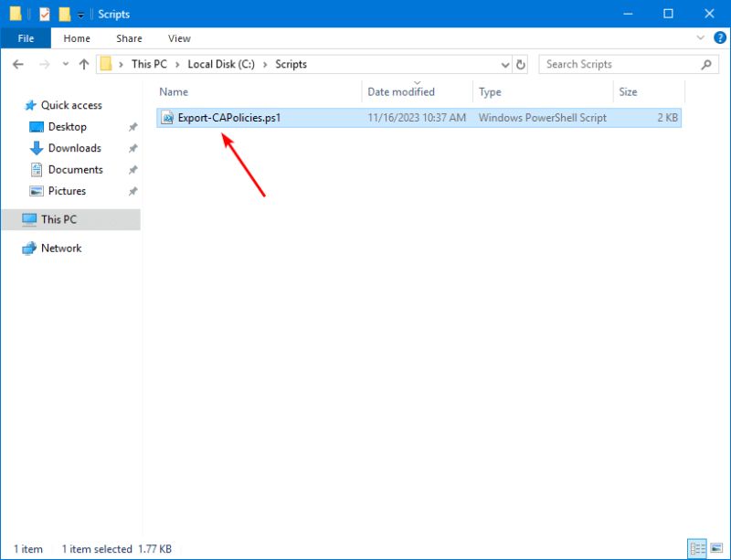Click the back navigation arrow
The width and height of the screenshot is (731, 560).
18,64
